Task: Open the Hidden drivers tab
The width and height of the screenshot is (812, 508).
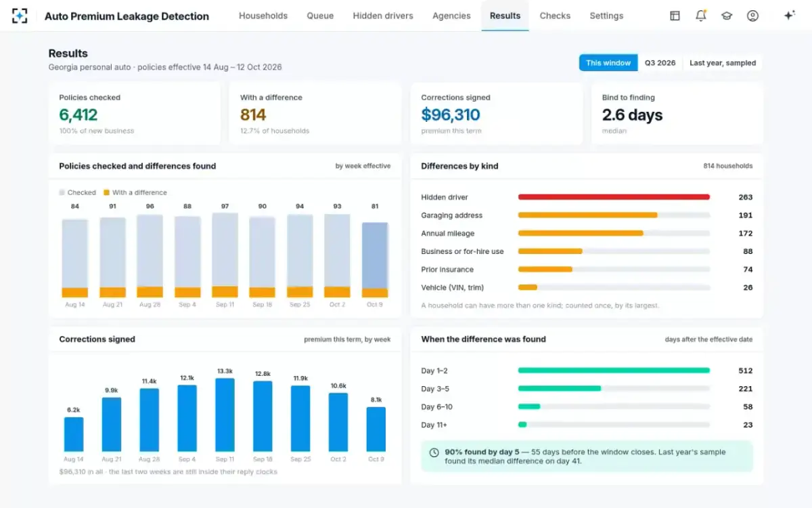Action: [383, 16]
